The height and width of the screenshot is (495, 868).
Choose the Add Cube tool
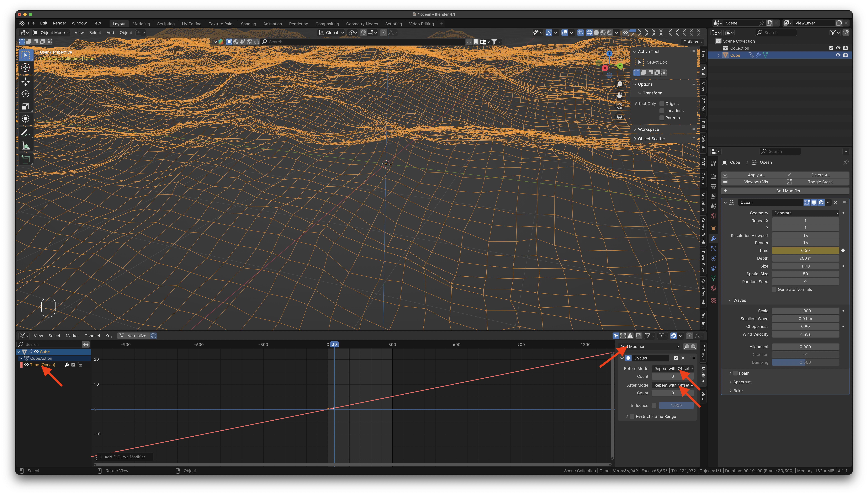pyautogui.click(x=25, y=159)
